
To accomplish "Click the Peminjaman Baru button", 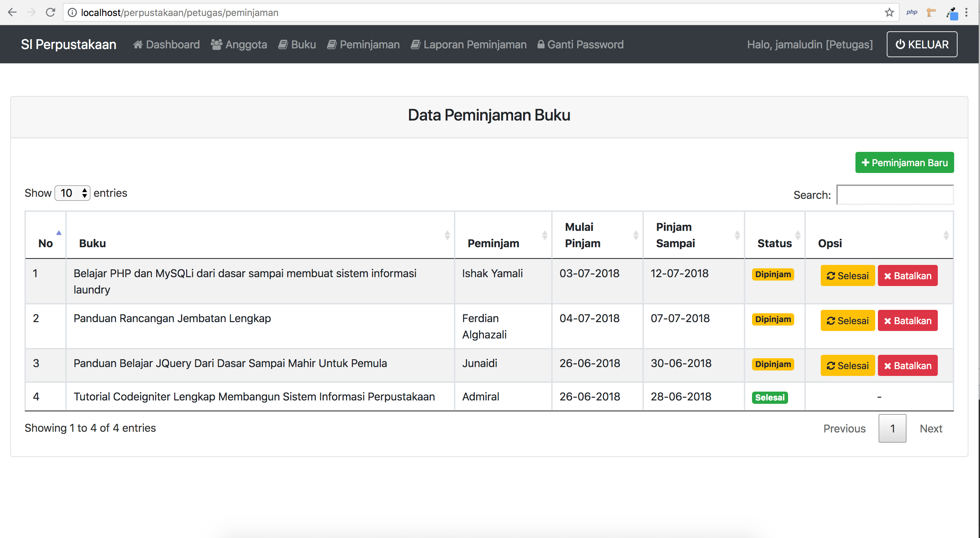I will click(904, 162).
